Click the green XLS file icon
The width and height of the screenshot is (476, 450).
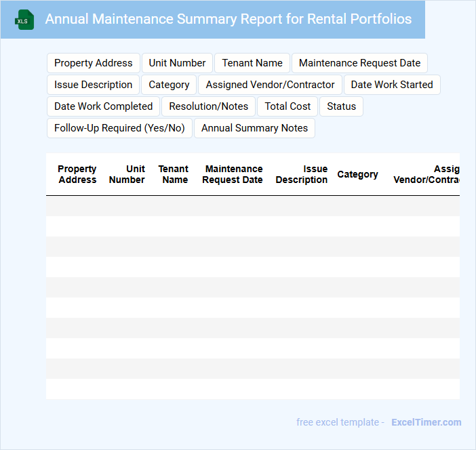pyautogui.click(x=24, y=20)
